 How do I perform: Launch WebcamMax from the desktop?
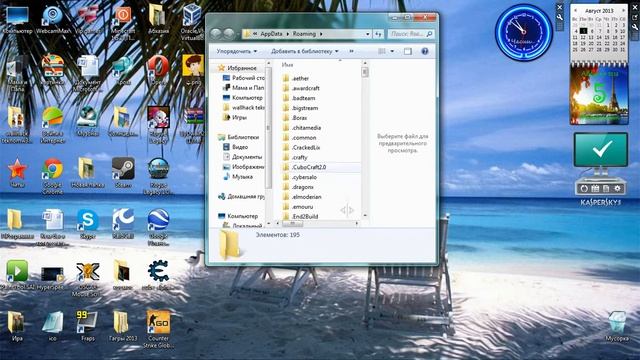(53, 20)
